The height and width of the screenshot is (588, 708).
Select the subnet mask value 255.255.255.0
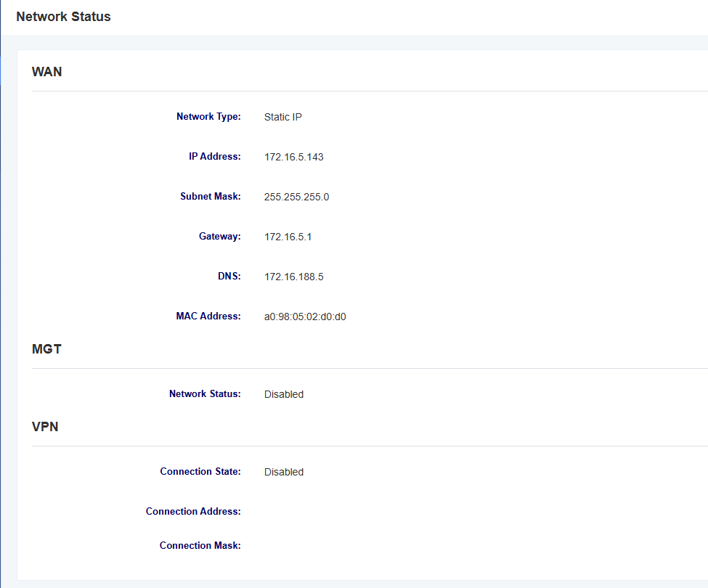click(297, 197)
